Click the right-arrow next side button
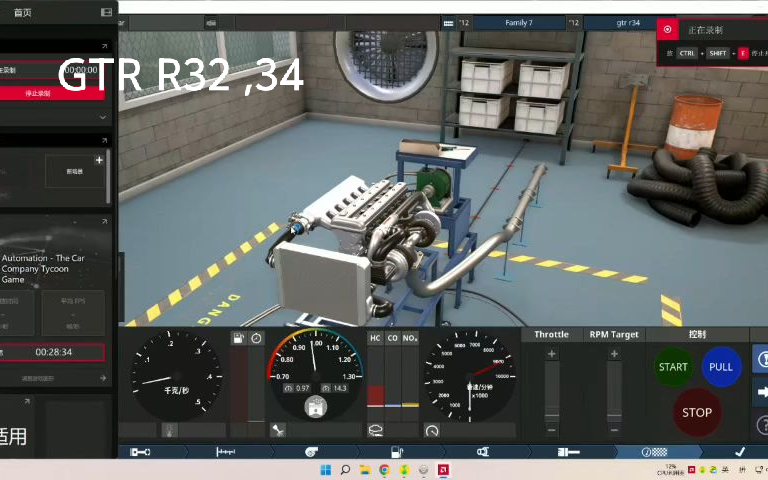 (761, 392)
